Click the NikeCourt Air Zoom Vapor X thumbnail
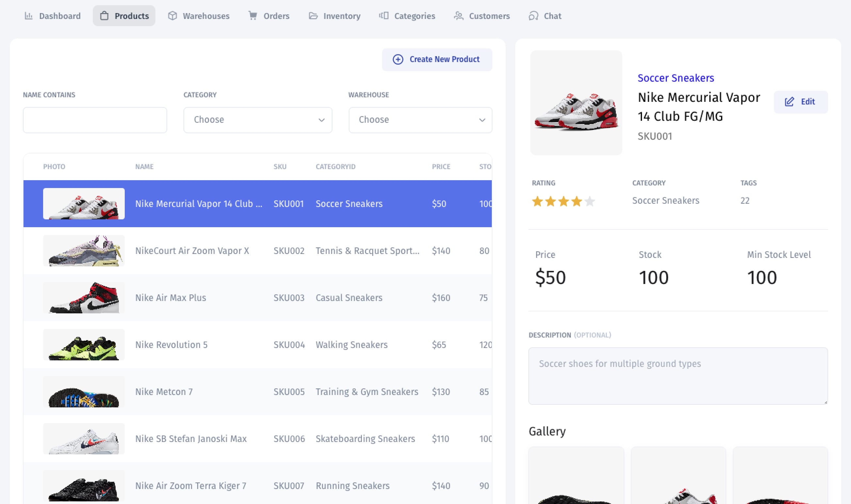This screenshot has width=851, height=504. tap(84, 251)
